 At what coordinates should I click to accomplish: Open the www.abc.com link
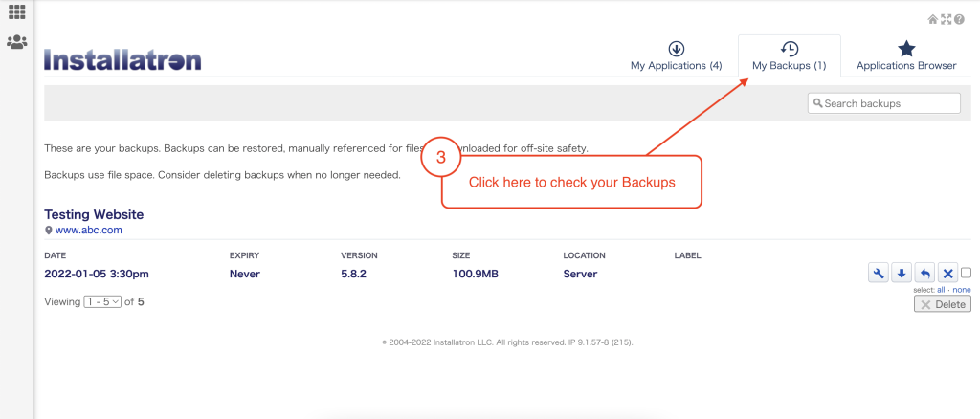(89, 230)
